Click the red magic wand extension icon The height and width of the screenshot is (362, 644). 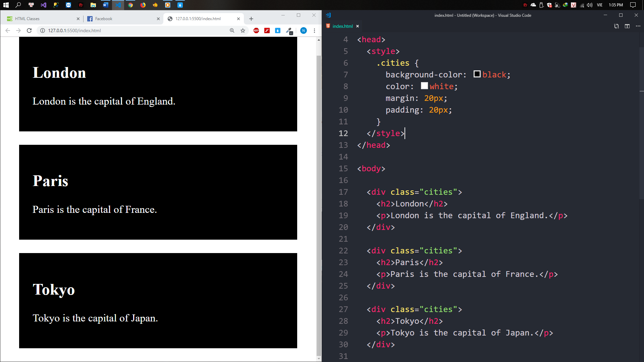click(267, 31)
